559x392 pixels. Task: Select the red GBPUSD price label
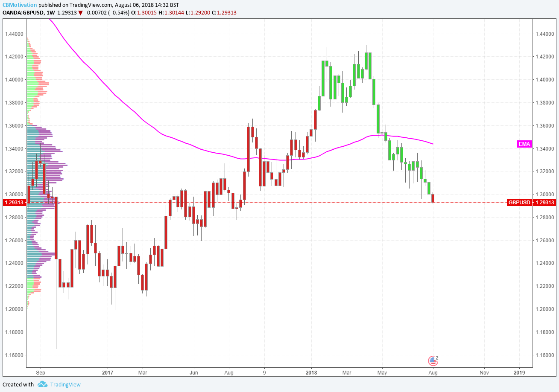click(519, 203)
